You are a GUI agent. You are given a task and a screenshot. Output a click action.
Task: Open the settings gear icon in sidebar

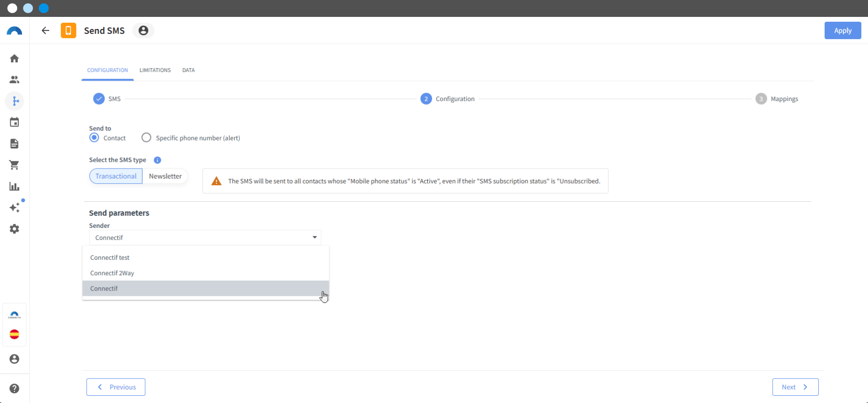coord(14,229)
